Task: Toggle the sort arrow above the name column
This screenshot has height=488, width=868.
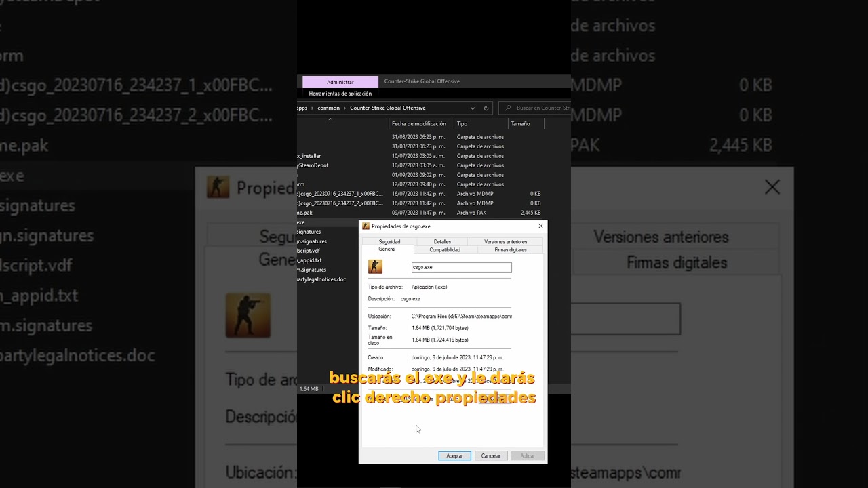Action: pyautogui.click(x=330, y=119)
